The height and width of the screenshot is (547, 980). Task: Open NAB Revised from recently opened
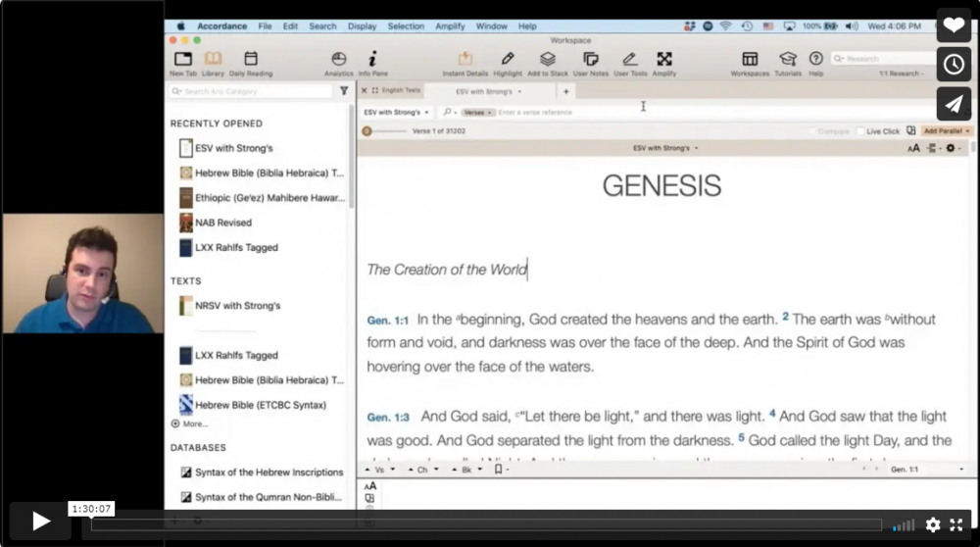pos(223,223)
